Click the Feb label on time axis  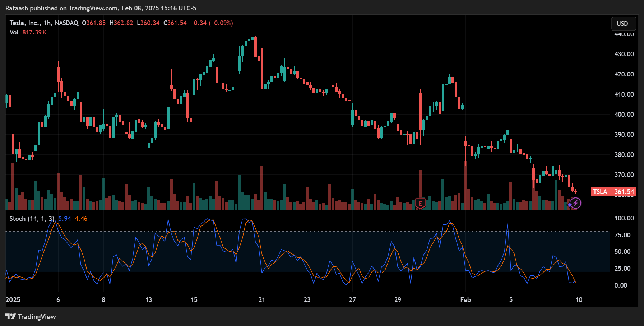coord(465,300)
